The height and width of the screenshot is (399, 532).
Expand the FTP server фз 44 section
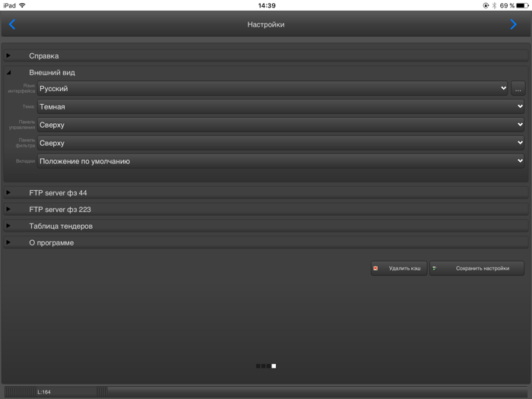[x=266, y=193]
